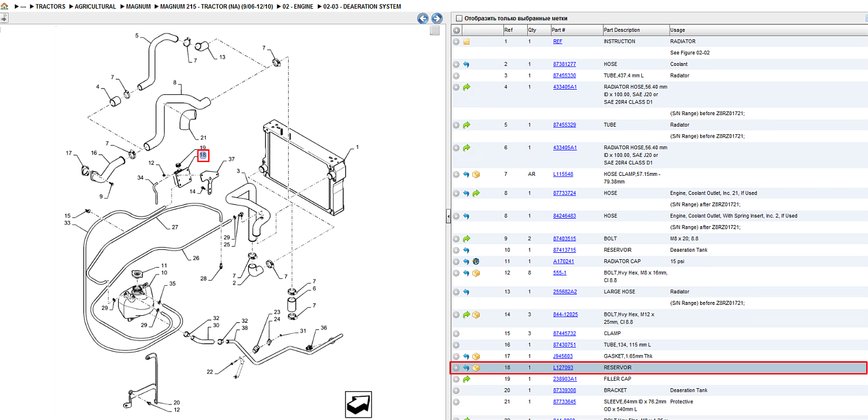Click the green arrow icon for part 87455329
Viewport: 868px width, 420px height.
point(466,125)
